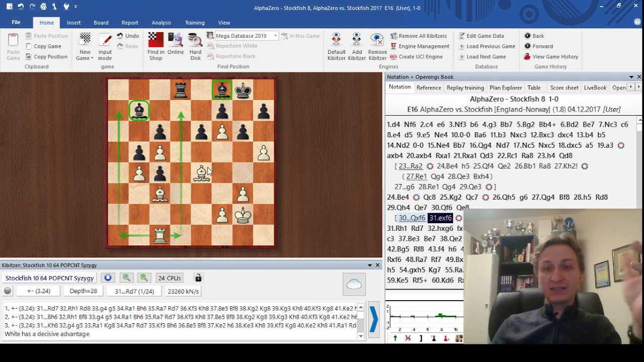Save via the quick access disk icon
Viewport: 644px width, 362px height.
pos(9,7)
